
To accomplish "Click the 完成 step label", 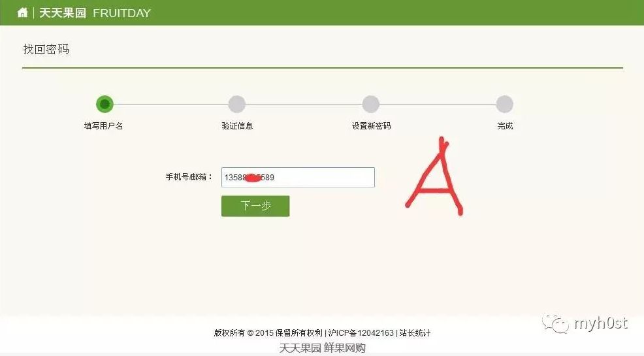I will (505, 126).
